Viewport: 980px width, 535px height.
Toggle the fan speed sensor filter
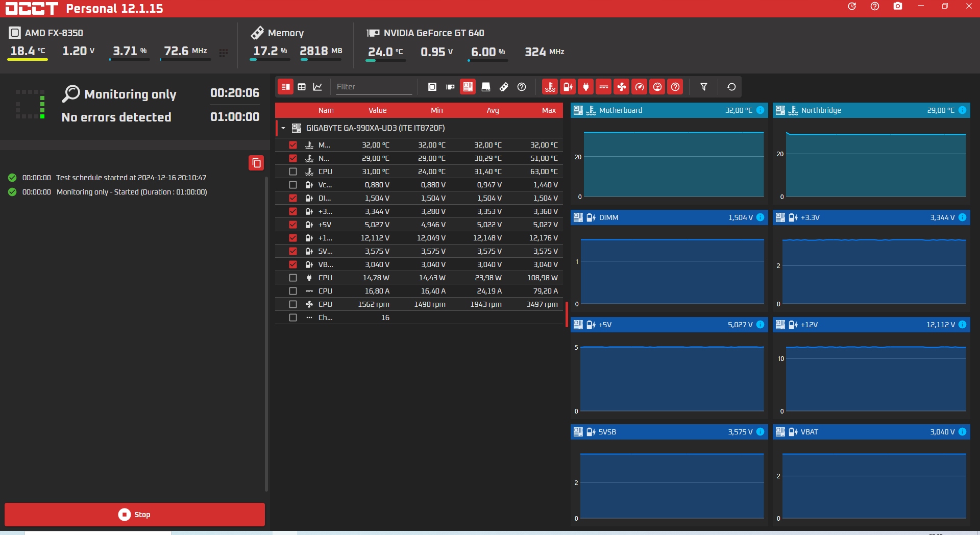(622, 87)
